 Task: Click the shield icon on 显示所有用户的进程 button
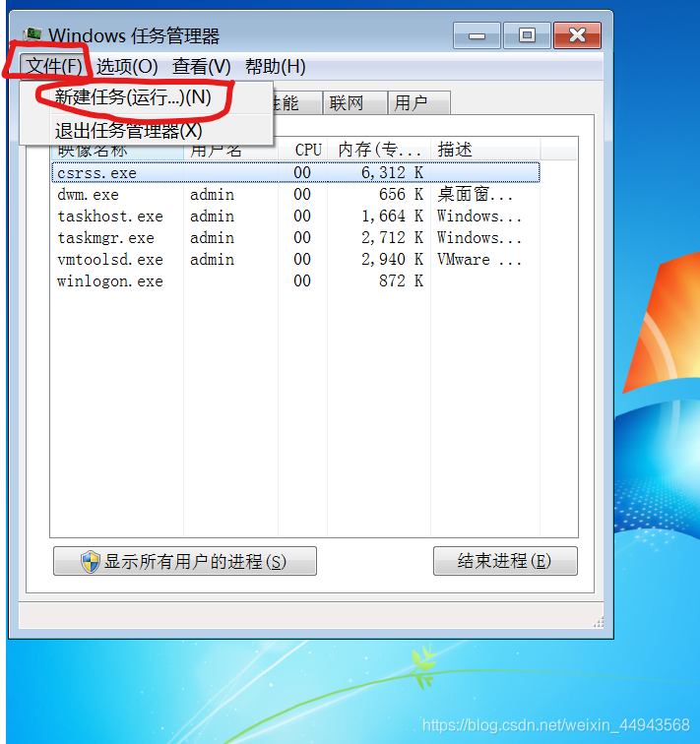[x=90, y=561]
